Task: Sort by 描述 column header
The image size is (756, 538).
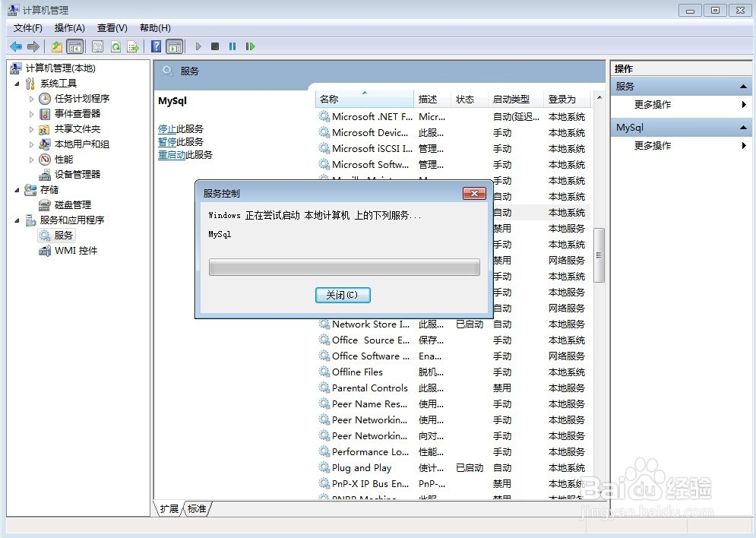Action: [432, 100]
